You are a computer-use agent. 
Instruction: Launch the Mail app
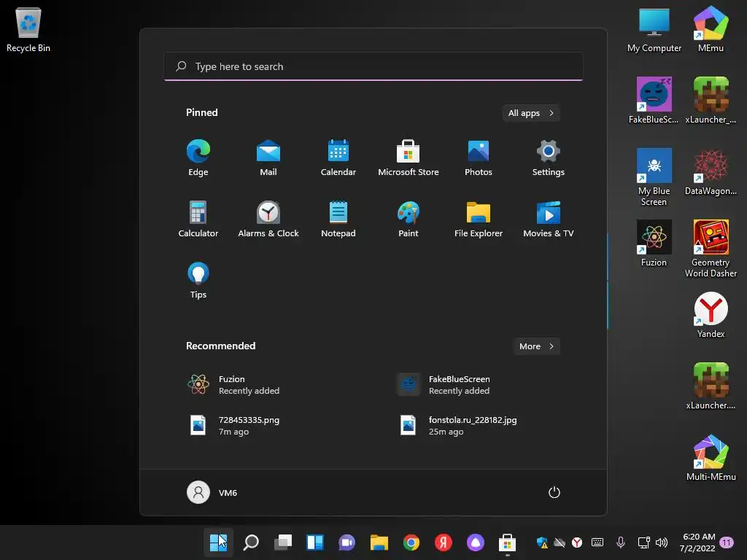268,158
